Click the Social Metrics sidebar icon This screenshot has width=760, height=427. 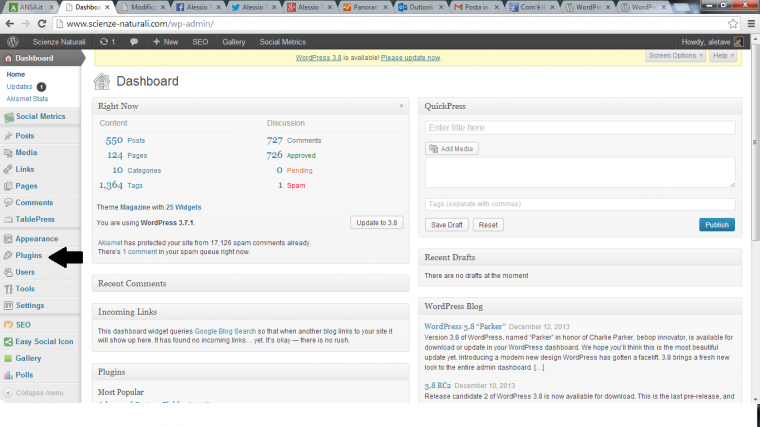click(9, 117)
